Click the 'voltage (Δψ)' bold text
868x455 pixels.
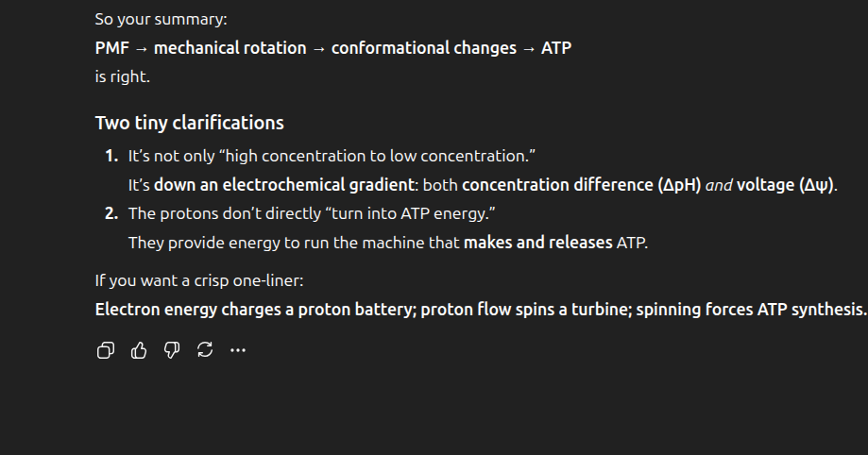(x=785, y=185)
